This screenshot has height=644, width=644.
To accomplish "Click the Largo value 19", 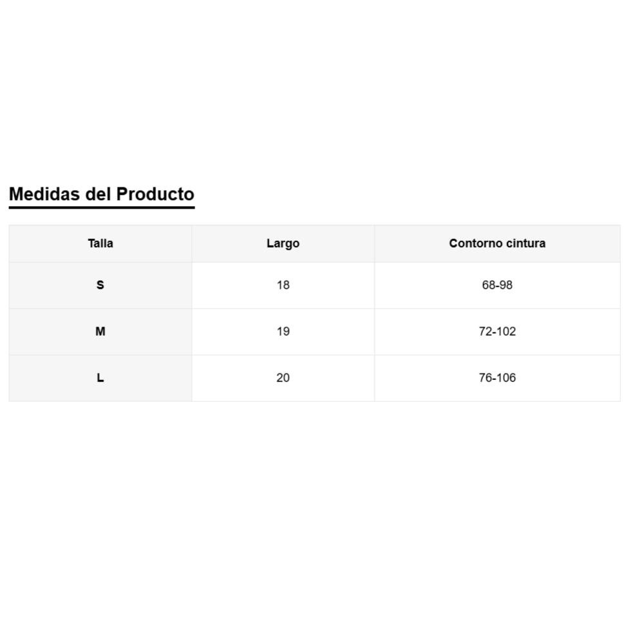I will 283,332.
